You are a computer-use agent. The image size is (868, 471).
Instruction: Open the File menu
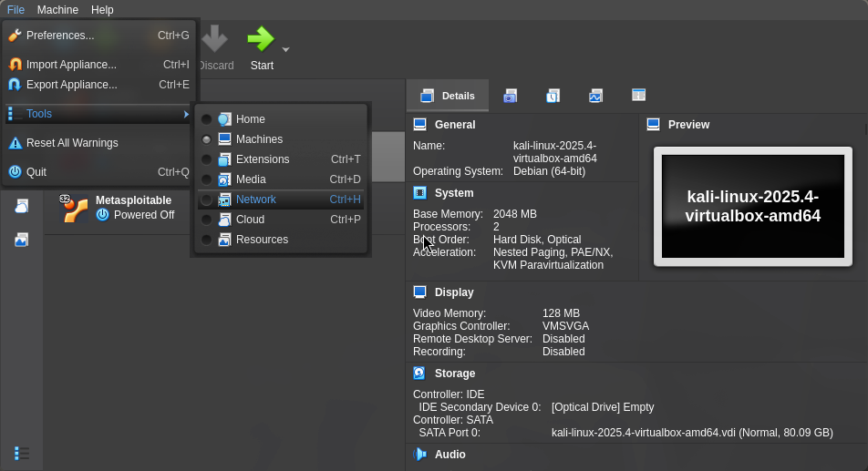15,10
